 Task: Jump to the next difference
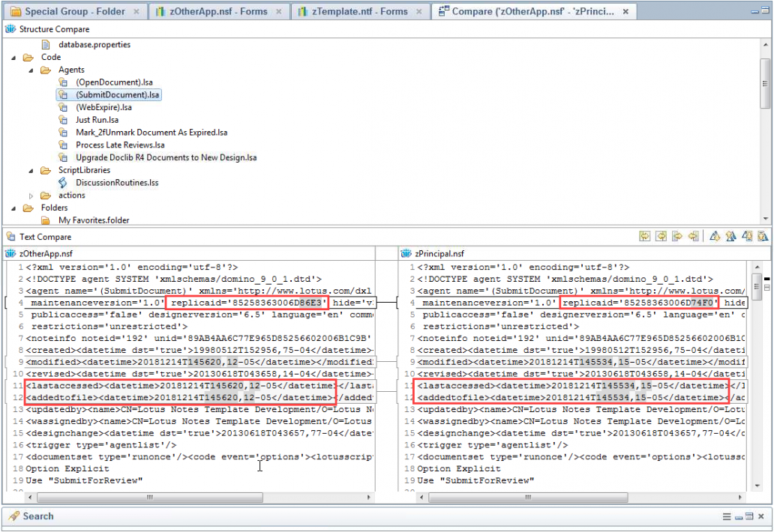(715, 237)
